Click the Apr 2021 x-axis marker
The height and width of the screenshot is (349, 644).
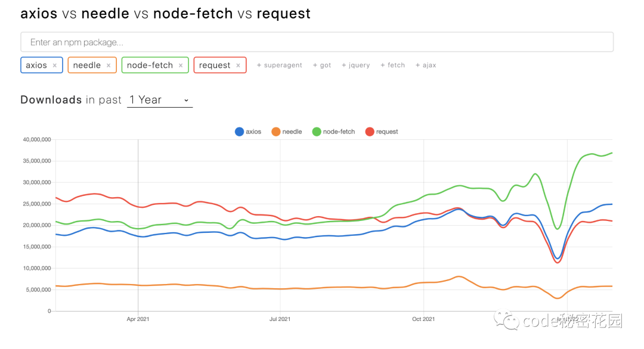138,319
